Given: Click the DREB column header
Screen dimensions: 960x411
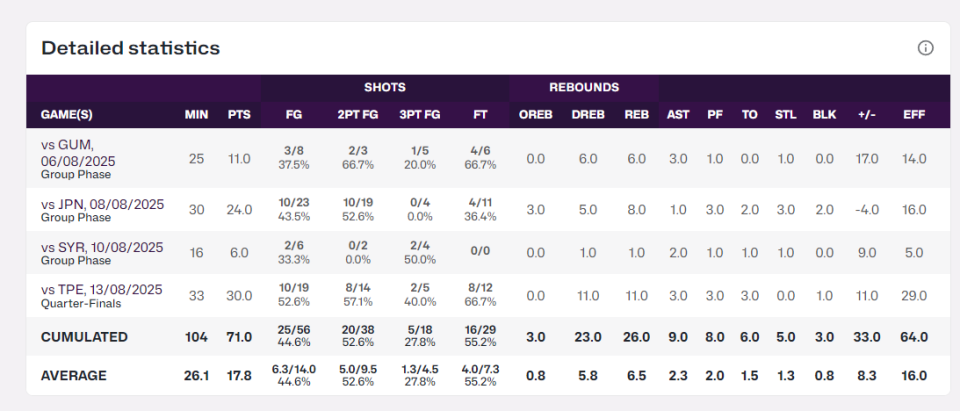Looking at the screenshot, I should [x=588, y=114].
